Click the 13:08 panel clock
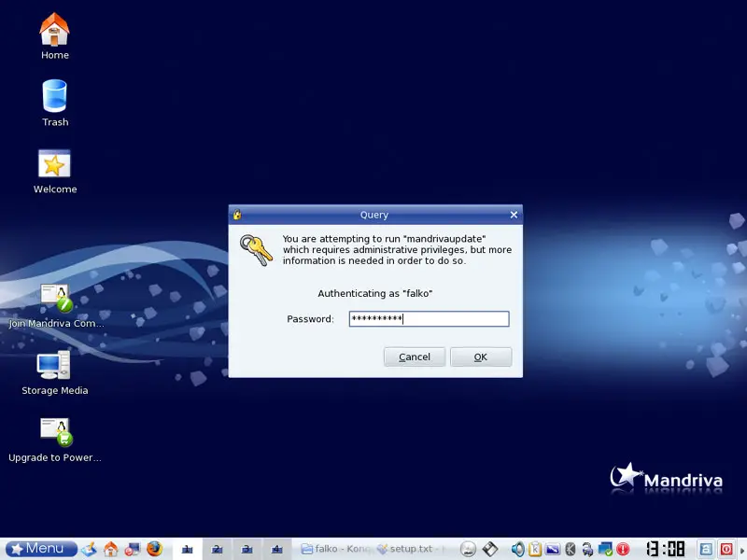This screenshot has height=560, width=747. [x=665, y=549]
